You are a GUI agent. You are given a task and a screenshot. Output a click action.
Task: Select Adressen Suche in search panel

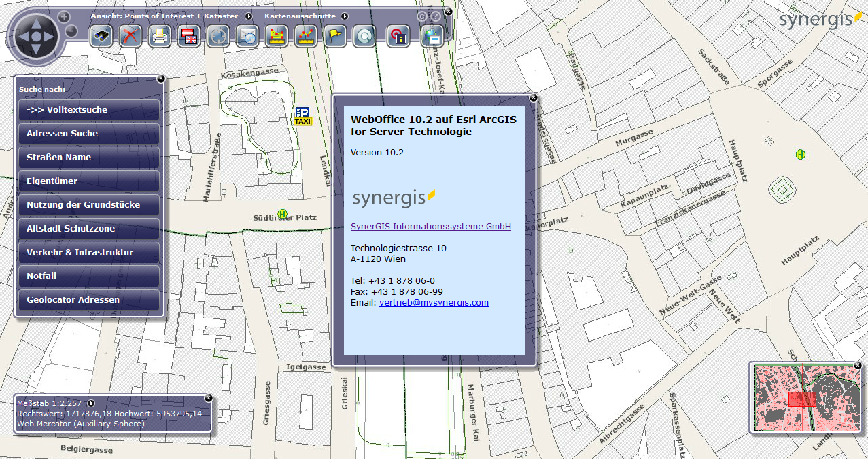pyautogui.click(x=89, y=134)
